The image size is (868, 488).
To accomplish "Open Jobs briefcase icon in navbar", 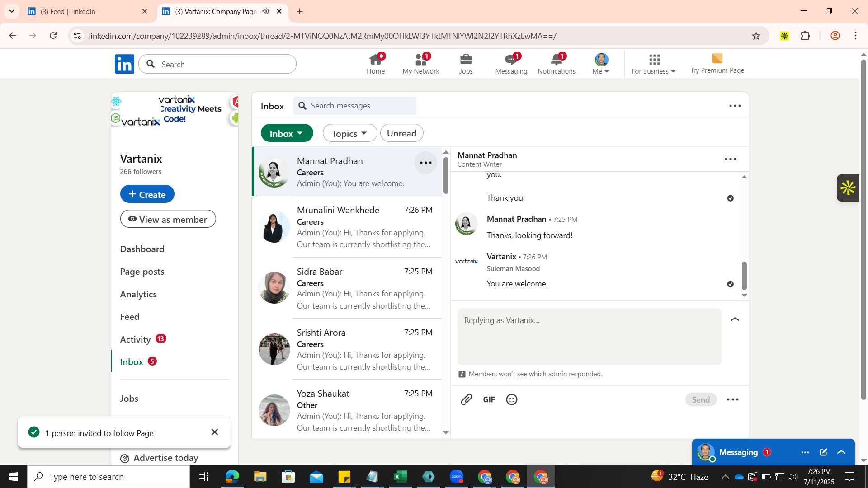I will 466,64.
